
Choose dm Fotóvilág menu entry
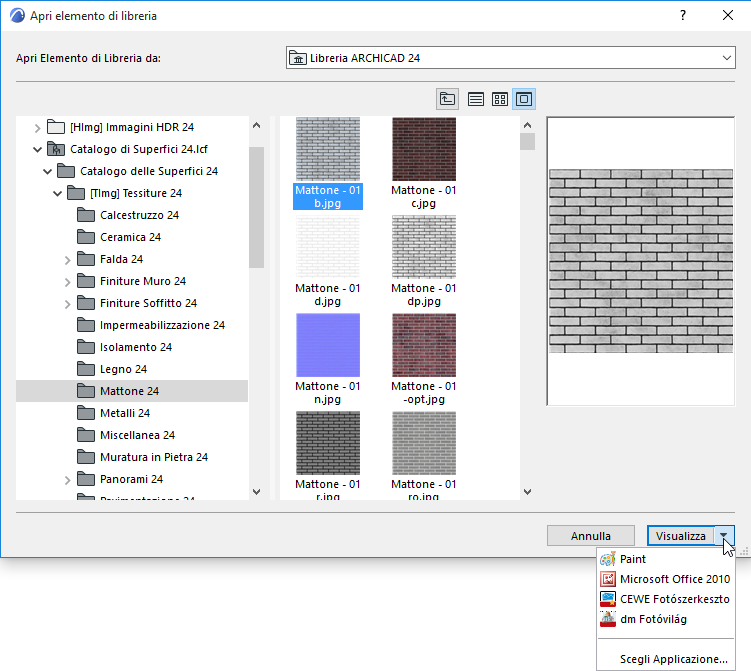point(666,619)
